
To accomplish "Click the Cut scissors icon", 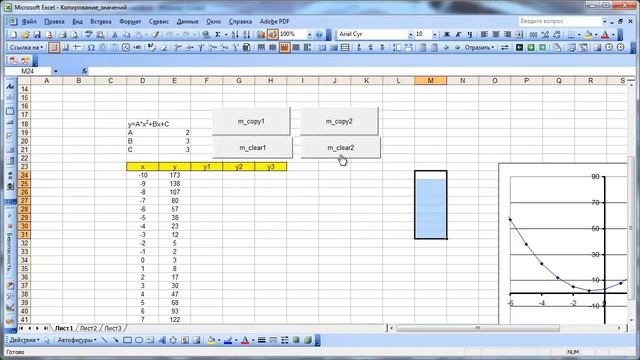I will click(115, 35).
